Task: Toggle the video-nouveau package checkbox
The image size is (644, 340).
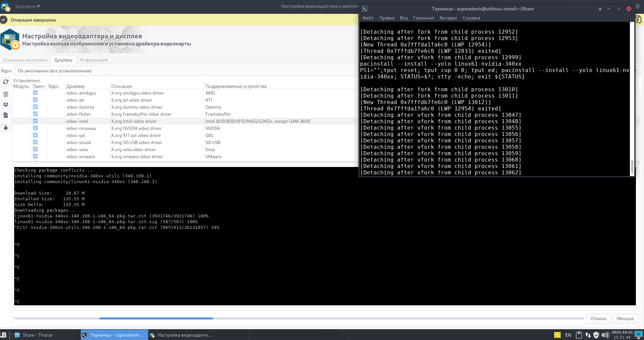Action: coord(35,128)
